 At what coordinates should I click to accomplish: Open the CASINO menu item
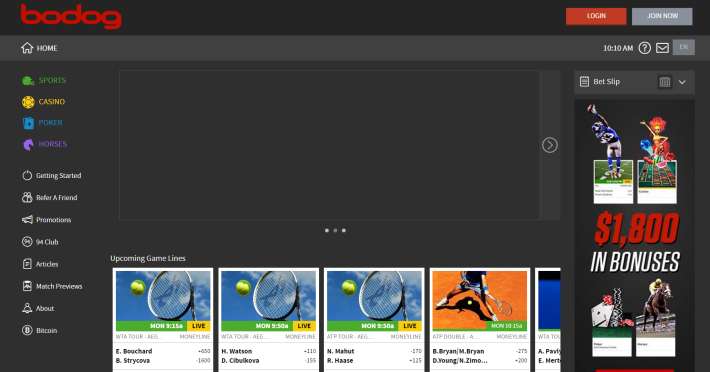(x=52, y=101)
